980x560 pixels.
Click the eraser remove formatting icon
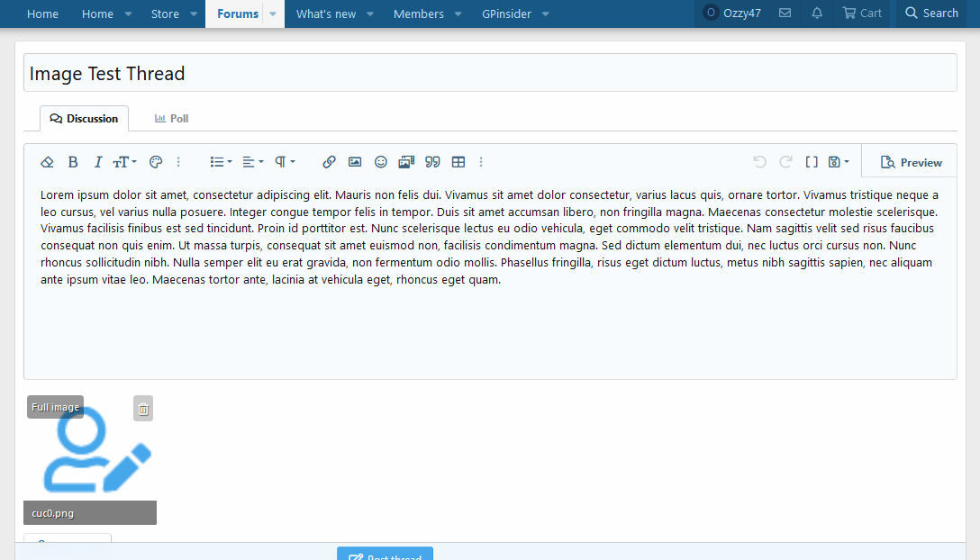tap(48, 162)
